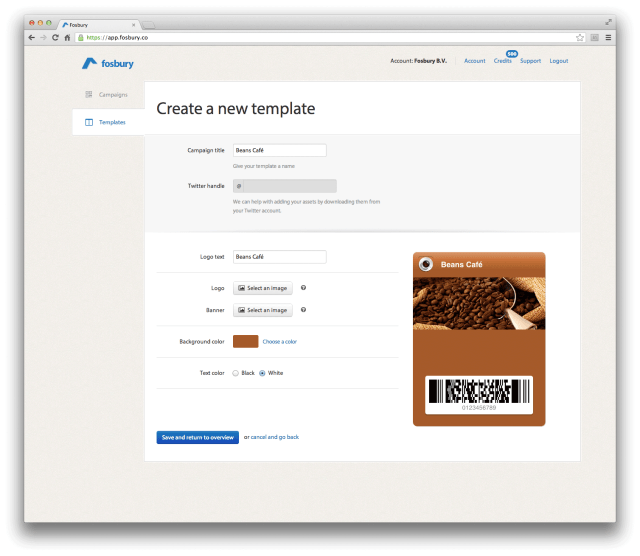Click the browser address bar
This screenshot has height=556, width=640.
327,38
